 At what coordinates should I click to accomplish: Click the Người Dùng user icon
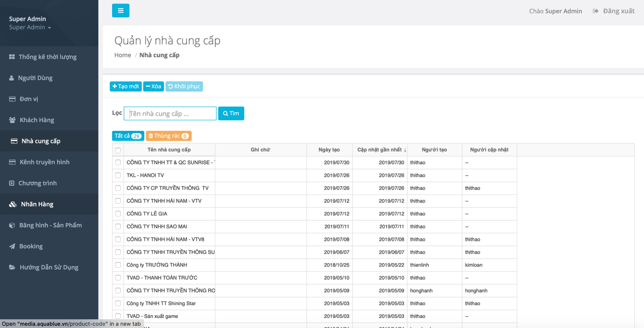pos(12,78)
